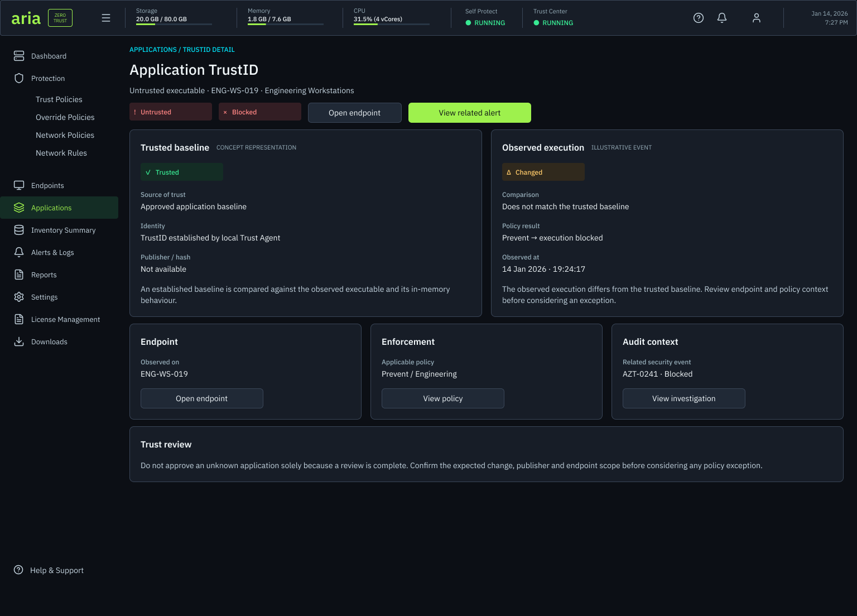Click the View policy button
The height and width of the screenshot is (616, 857).
[x=443, y=398]
